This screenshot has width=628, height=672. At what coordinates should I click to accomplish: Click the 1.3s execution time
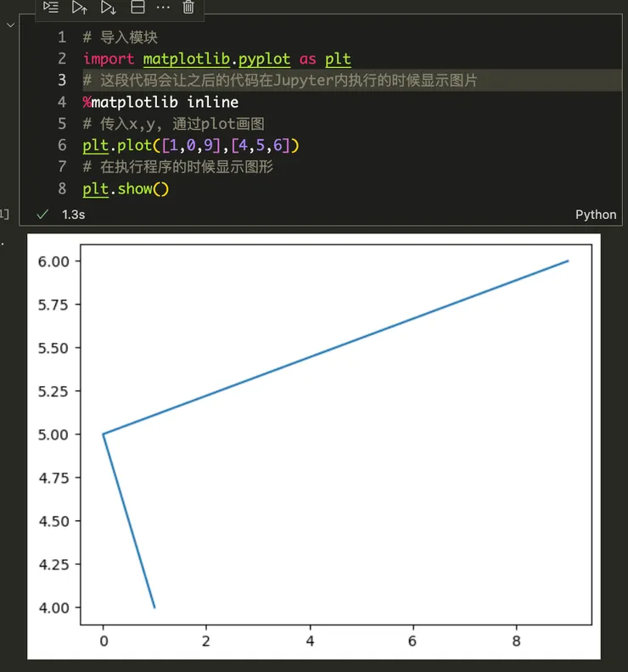tap(73, 215)
